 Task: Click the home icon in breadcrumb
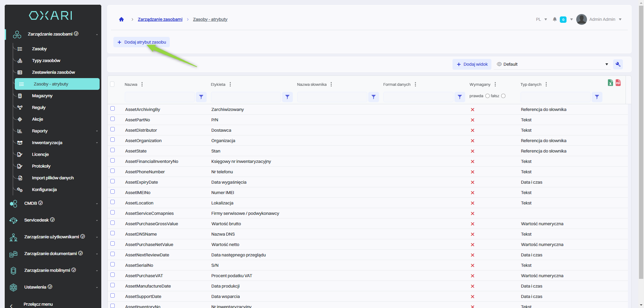121,19
